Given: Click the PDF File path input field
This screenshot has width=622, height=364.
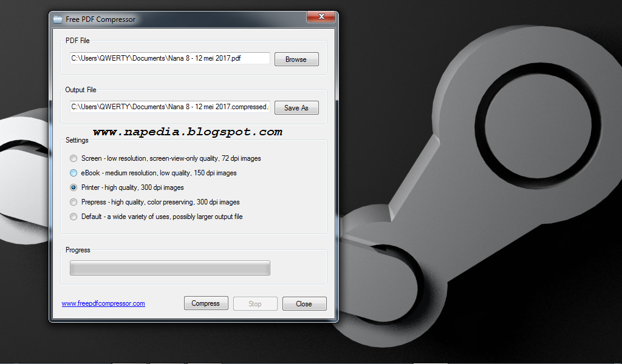Looking at the screenshot, I should point(170,58).
